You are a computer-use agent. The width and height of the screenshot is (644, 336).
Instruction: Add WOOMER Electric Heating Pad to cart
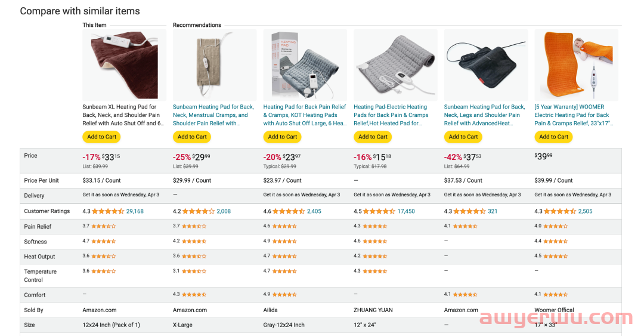553,137
